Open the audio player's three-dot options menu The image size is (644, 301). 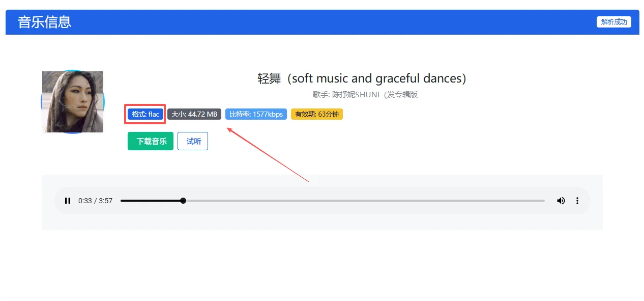(577, 201)
